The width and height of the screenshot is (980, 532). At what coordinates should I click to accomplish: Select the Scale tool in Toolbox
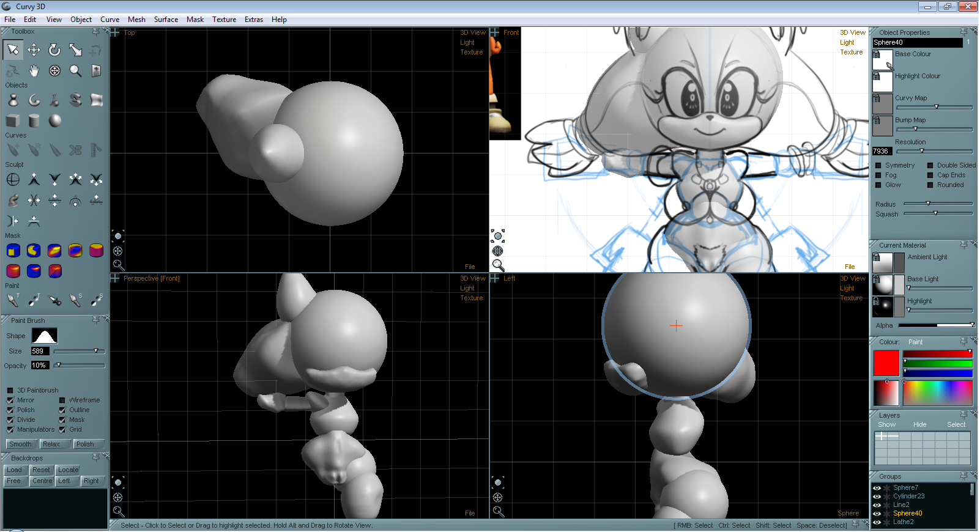click(x=75, y=50)
